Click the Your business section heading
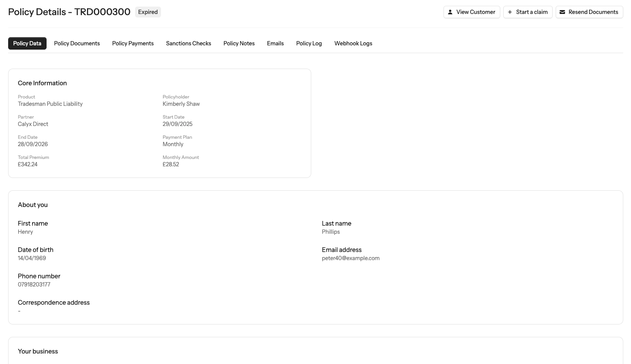 (38, 351)
